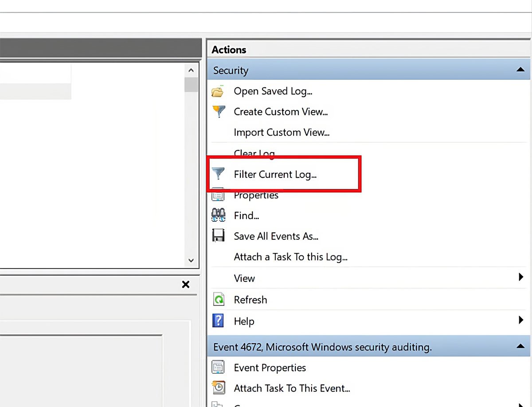
Task: Expand the View submenu arrow
Action: click(521, 278)
